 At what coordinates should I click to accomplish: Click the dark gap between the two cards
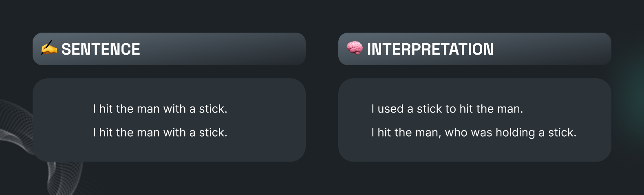[x=322, y=120]
